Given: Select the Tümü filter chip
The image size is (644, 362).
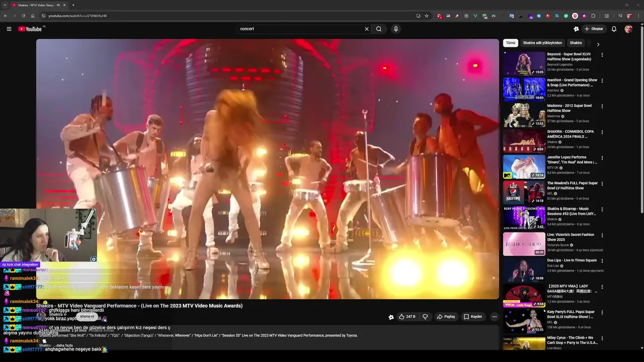Looking at the screenshot, I should click(x=510, y=43).
